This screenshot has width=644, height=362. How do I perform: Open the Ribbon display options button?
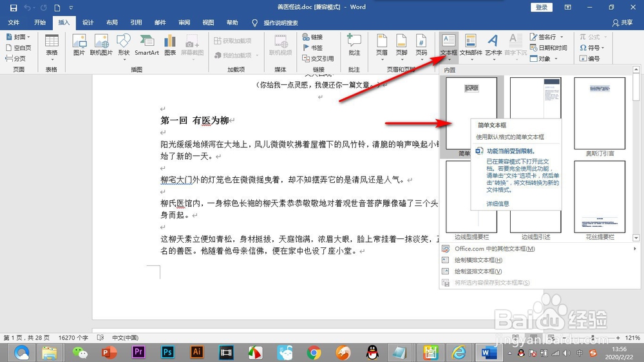pos(567,7)
